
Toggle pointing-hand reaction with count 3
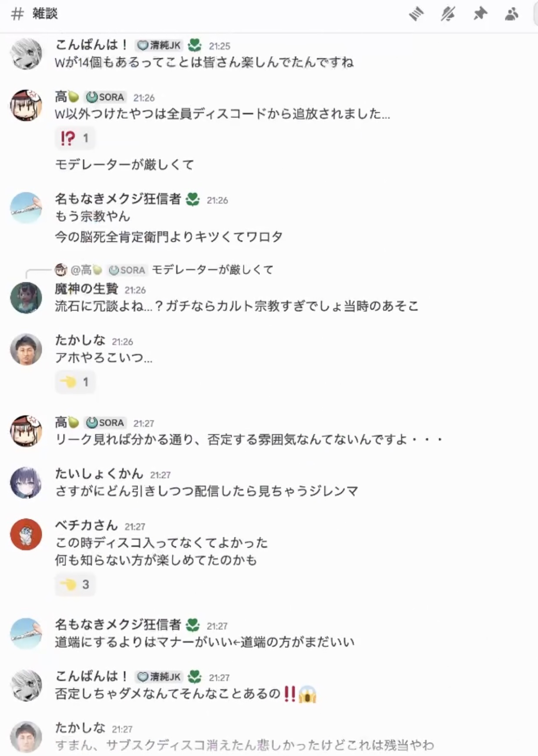75,584
